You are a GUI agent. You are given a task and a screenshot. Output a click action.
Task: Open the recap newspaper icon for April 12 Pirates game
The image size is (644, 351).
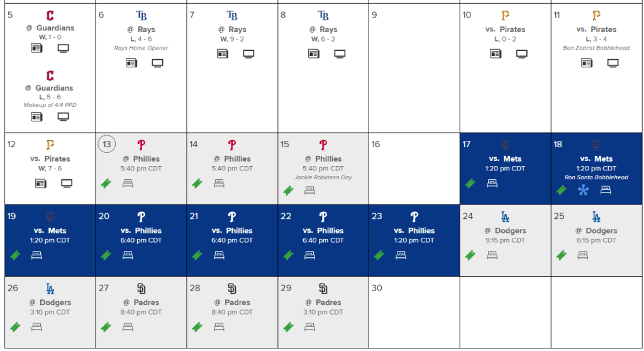40,184
